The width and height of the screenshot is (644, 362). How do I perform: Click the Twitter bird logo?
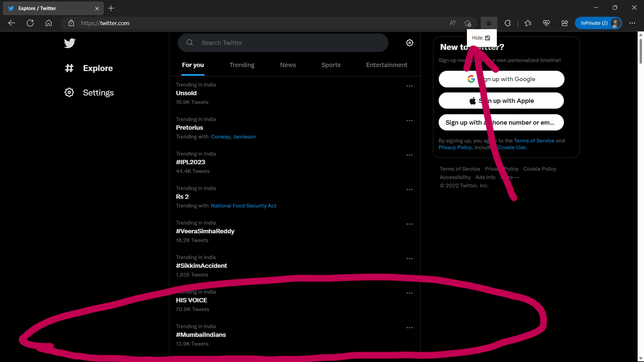pyautogui.click(x=70, y=43)
